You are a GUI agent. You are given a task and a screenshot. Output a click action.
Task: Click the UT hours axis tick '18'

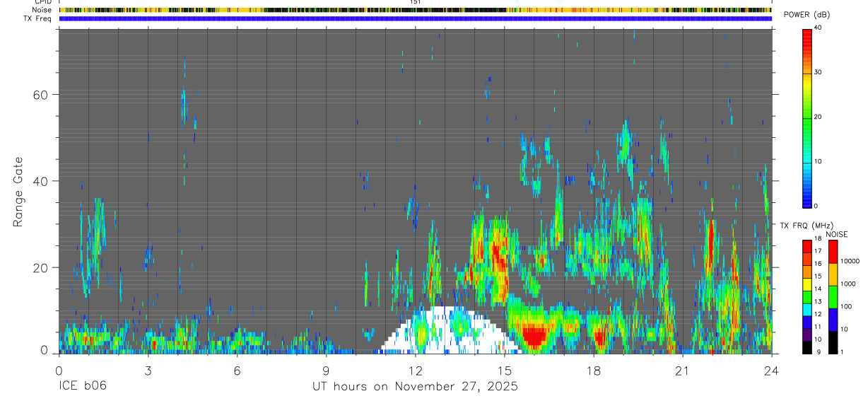pyautogui.click(x=594, y=370)
